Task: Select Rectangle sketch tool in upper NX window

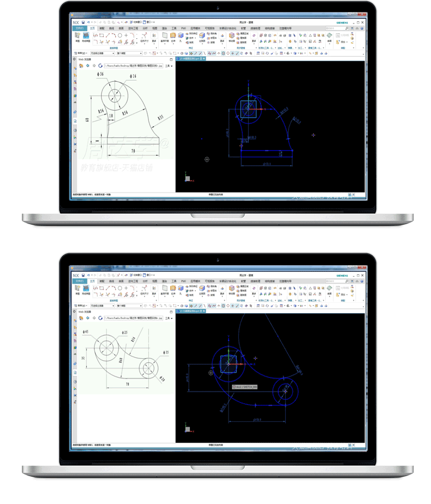Action: click(x=101, y=35)
